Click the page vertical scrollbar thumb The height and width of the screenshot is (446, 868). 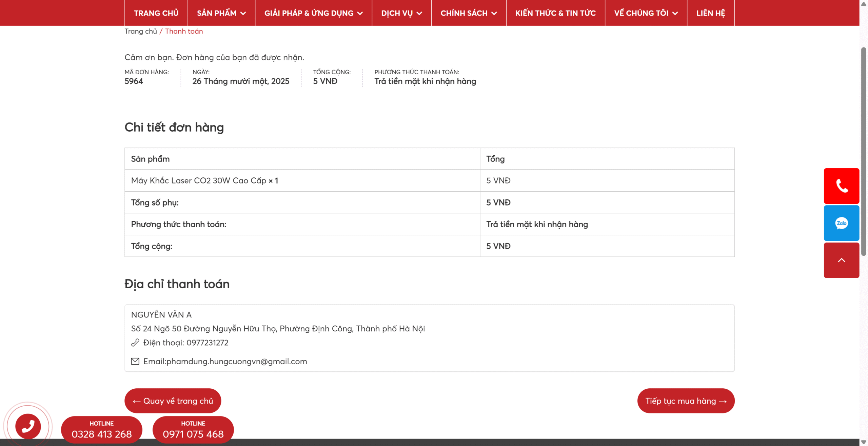click(x=864, y=152)
